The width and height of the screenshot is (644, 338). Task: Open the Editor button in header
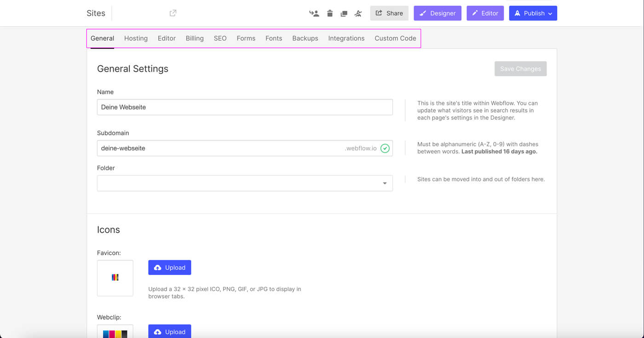click(x=485, y=13)
